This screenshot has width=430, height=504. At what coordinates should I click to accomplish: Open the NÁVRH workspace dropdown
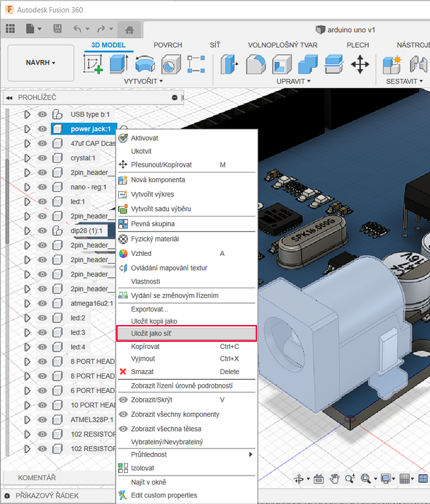click(x=41, y=63)
